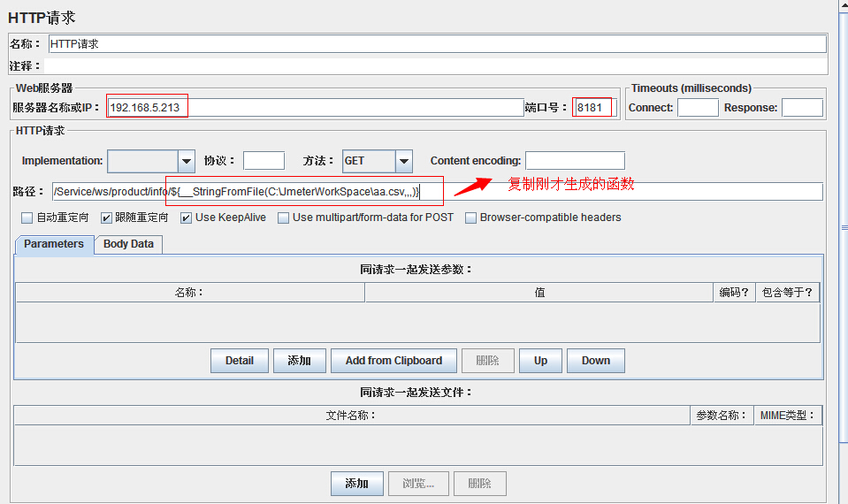This screenshot has height=504, width=848.
Task: Switch to the Parameters tab
Action: (x=54, y=244)
